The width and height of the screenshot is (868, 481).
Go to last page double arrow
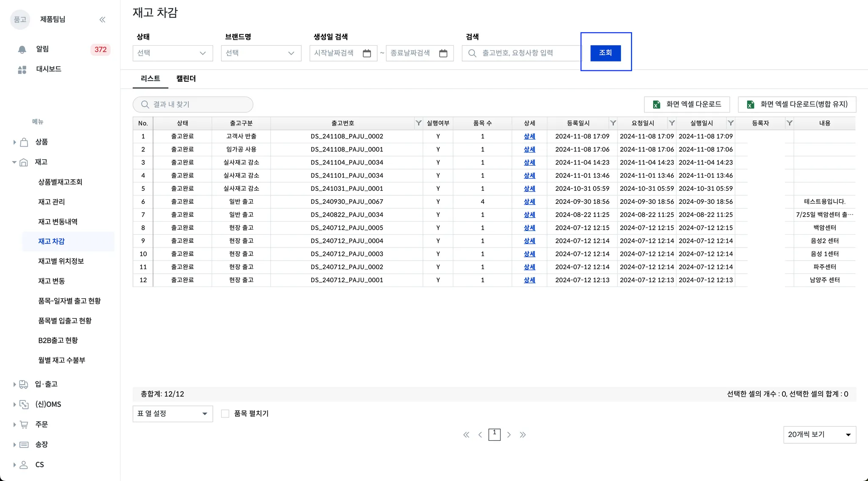tap(523, 435)
